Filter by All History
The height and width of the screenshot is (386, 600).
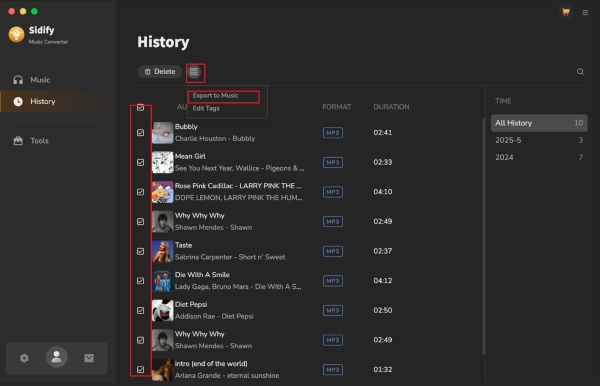(539, 123)
